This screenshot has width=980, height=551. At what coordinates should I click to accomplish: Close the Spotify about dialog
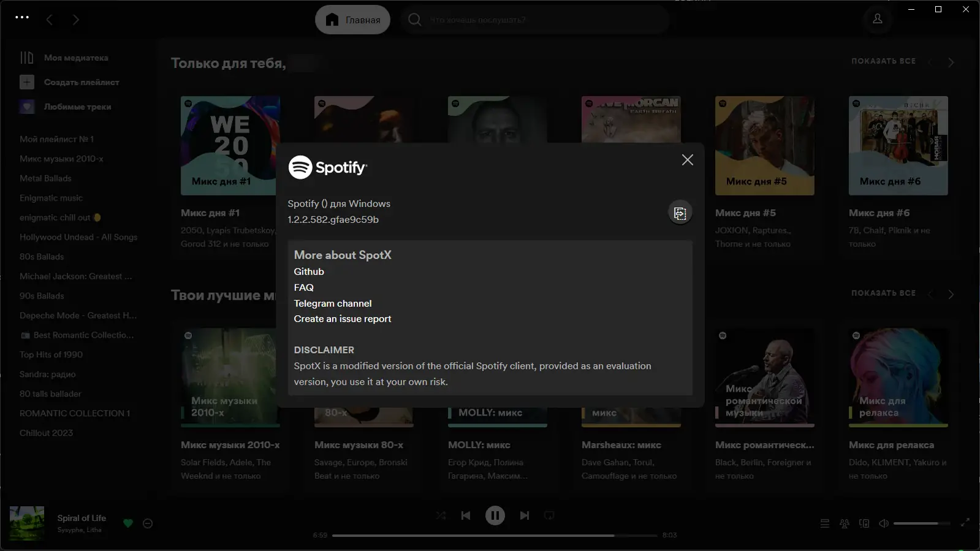[x=688, y=160]
